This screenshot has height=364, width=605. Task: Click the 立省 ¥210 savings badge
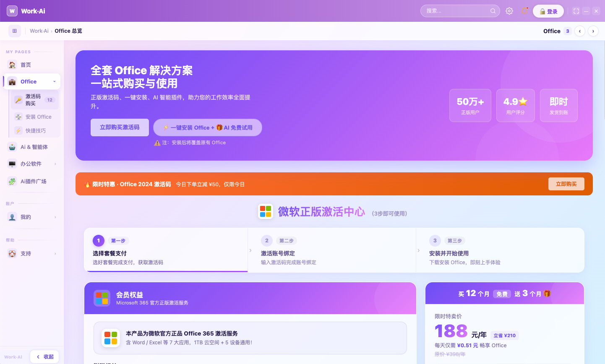click(505, 335)
